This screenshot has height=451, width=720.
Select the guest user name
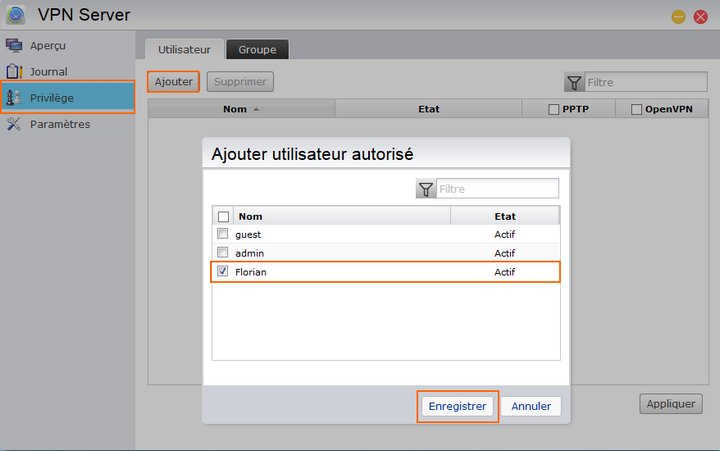(x=248, y=235)
